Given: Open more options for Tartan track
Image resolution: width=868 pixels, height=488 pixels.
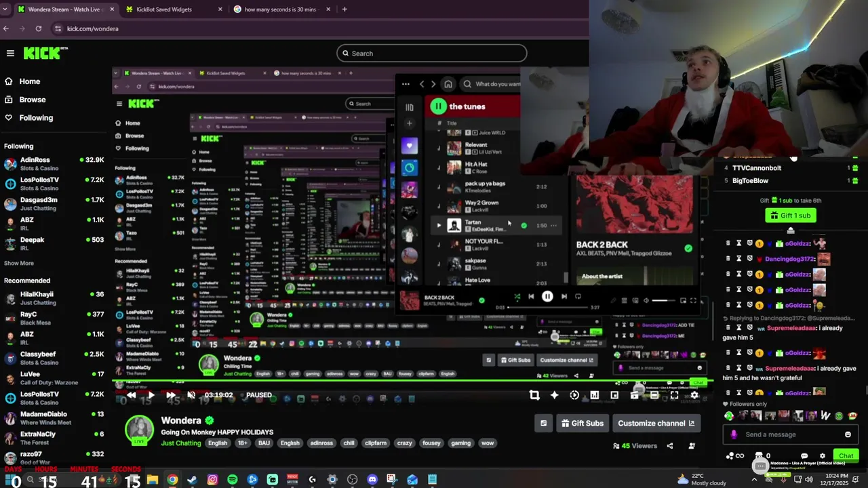Looking at the screenshot, I should pos(553,226).
